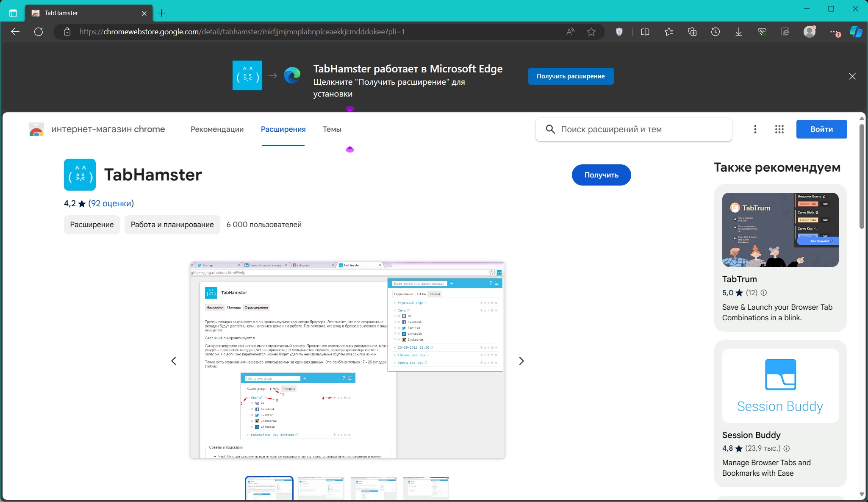Image resolution: width=868 pixels, height=502 pixels.
Task: Click the Работа и планирование chip
Action: [172, 225]
